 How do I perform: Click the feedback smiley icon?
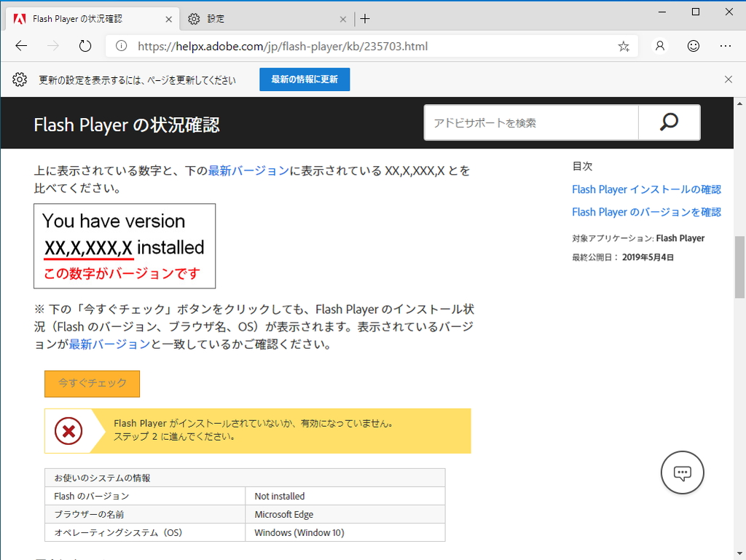coord(693,45)
